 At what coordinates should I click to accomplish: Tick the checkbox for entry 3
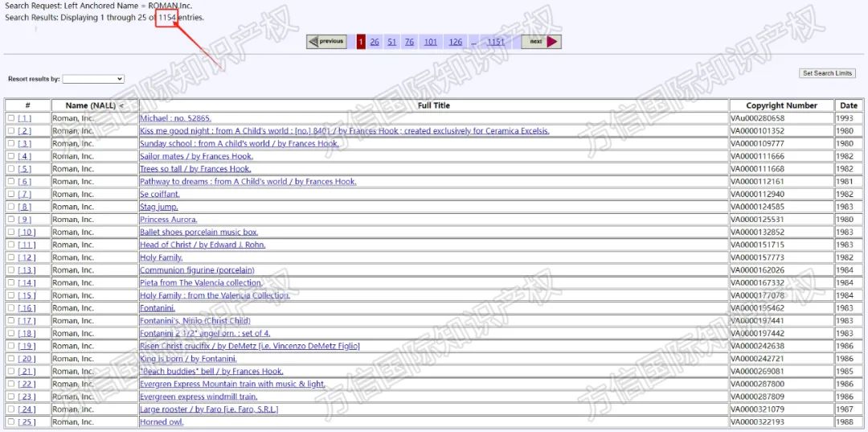pyautogui.click(x=11, y=143)
